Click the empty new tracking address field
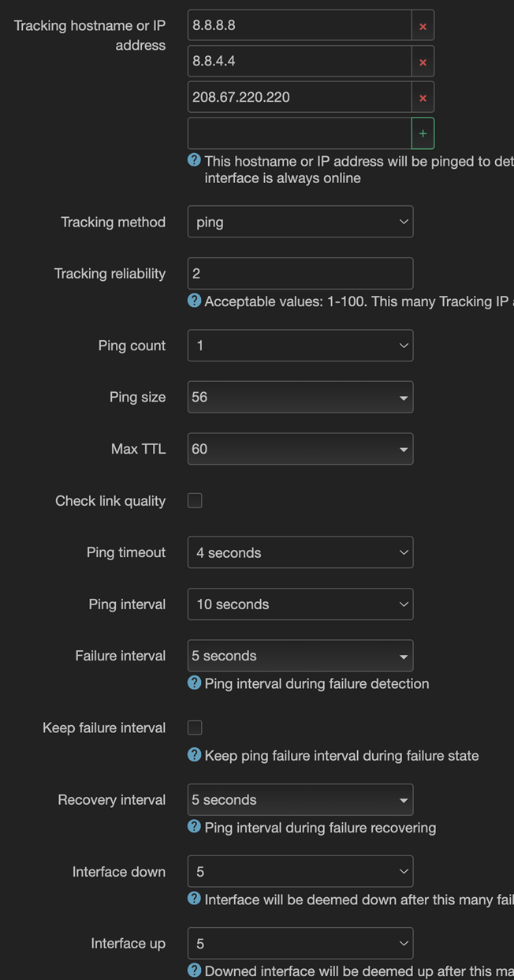Screen dimensions: 514x980 pyautogui.click(x=299, y=134)
